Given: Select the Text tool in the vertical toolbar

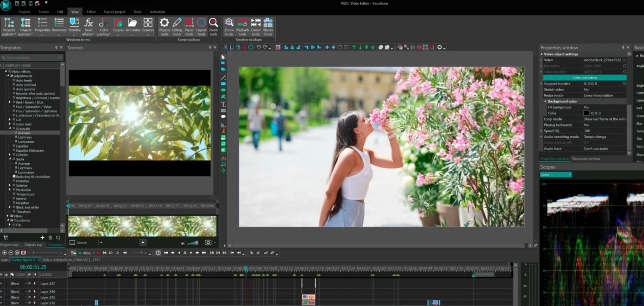Looking at the screenshot, I should pyautogui.click(x=223, y=104).
